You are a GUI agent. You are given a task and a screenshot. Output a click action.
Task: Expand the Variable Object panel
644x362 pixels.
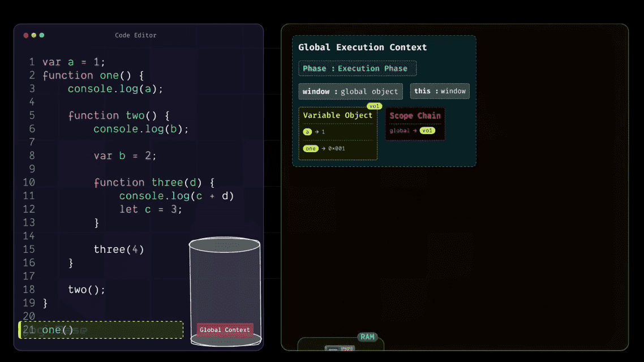338,134
